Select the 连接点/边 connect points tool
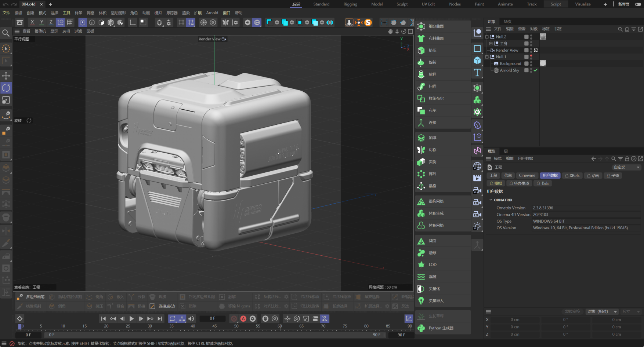This screenshot has height=347, width=644. (163, 306)
